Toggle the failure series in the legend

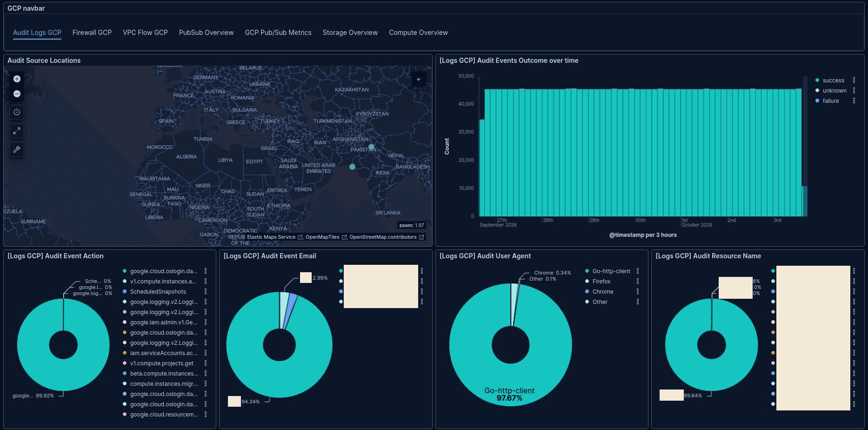pos(831,101)
